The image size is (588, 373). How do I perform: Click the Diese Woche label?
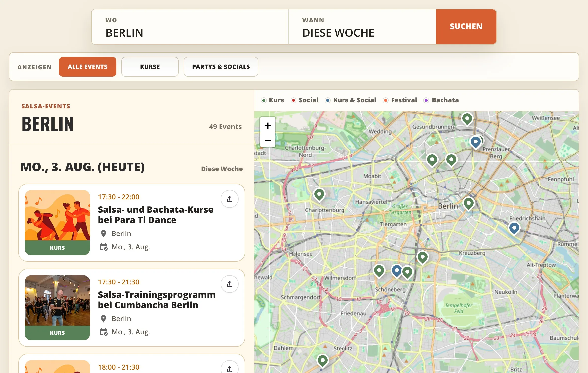222,169
